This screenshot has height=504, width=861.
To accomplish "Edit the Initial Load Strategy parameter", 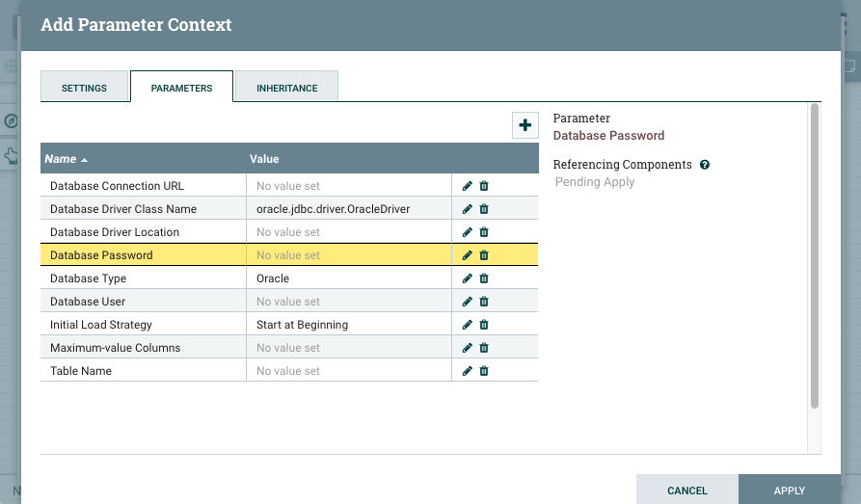I will tap(468, 325).
